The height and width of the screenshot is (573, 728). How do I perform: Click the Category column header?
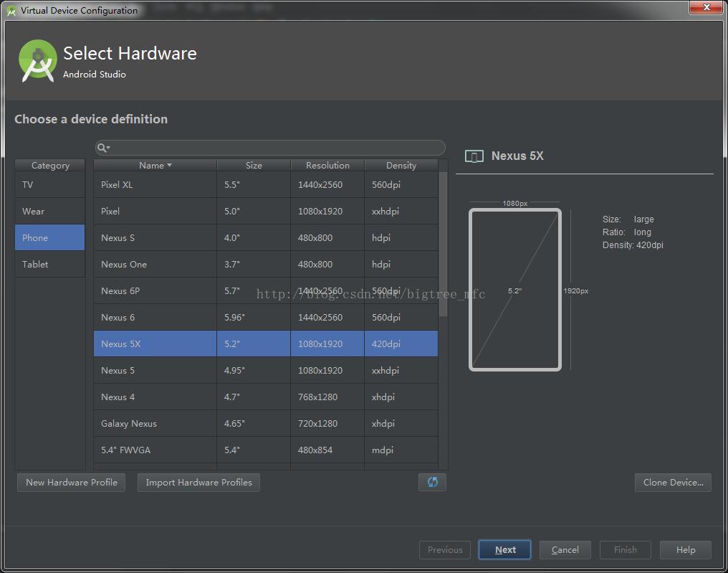point(49,166)
